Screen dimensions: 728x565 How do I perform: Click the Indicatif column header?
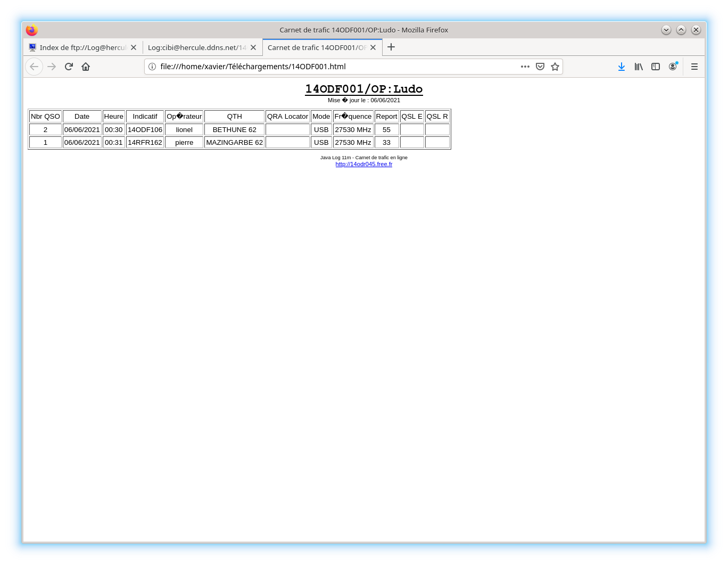(145, 117)
